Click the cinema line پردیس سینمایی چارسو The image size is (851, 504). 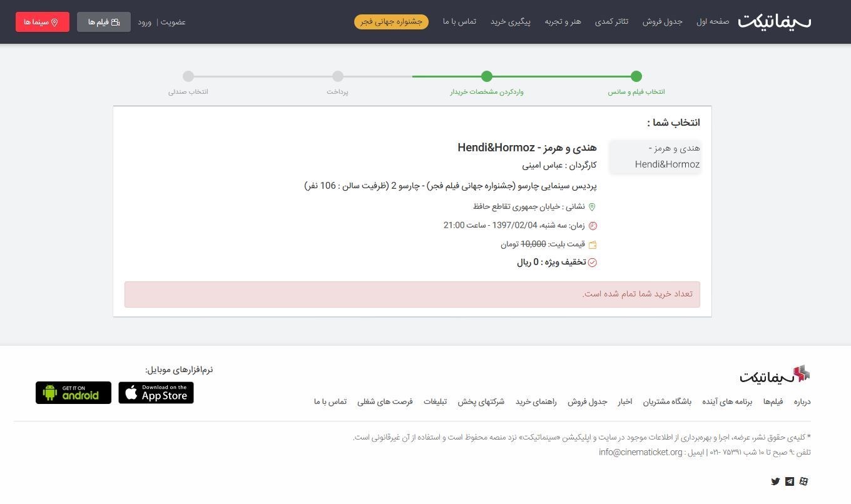(451, 186)
